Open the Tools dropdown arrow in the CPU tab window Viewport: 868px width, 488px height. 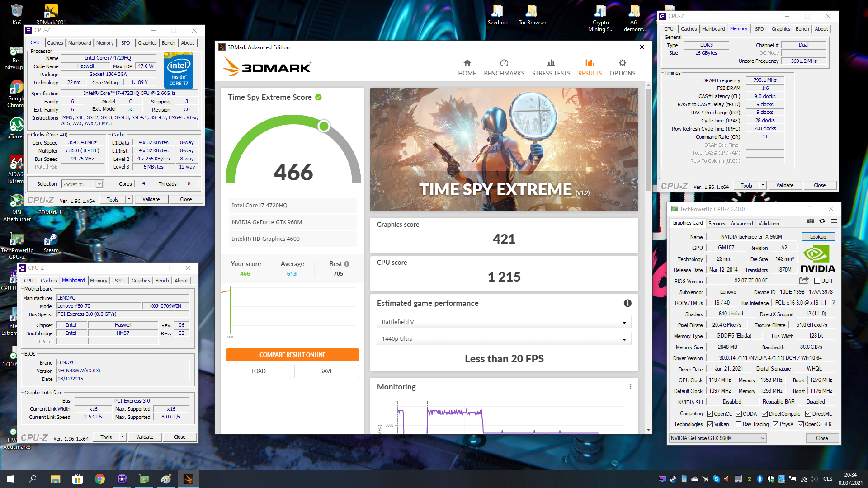(129, 199)
